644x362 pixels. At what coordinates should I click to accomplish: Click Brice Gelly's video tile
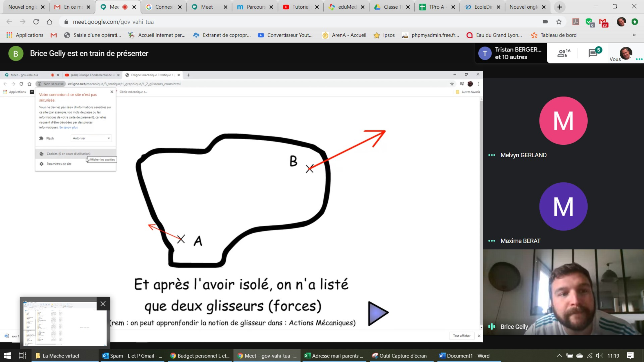pyautogui.click(x=563, y=292)
